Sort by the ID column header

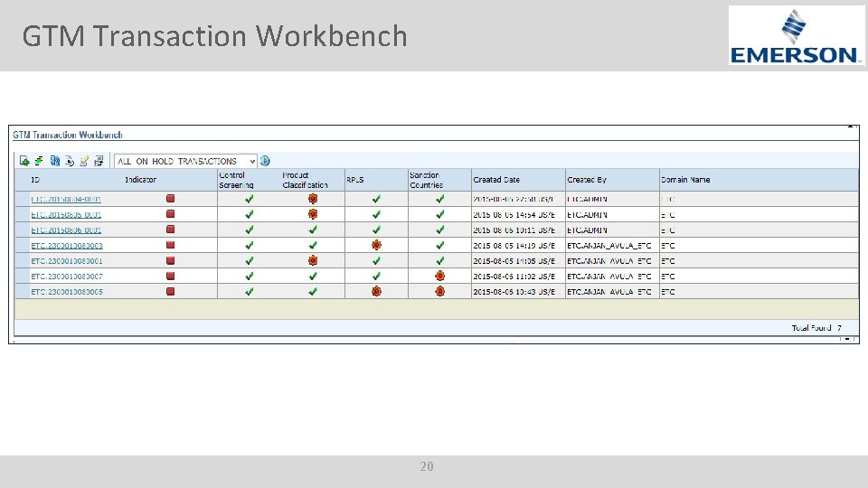tap(35, 180)
